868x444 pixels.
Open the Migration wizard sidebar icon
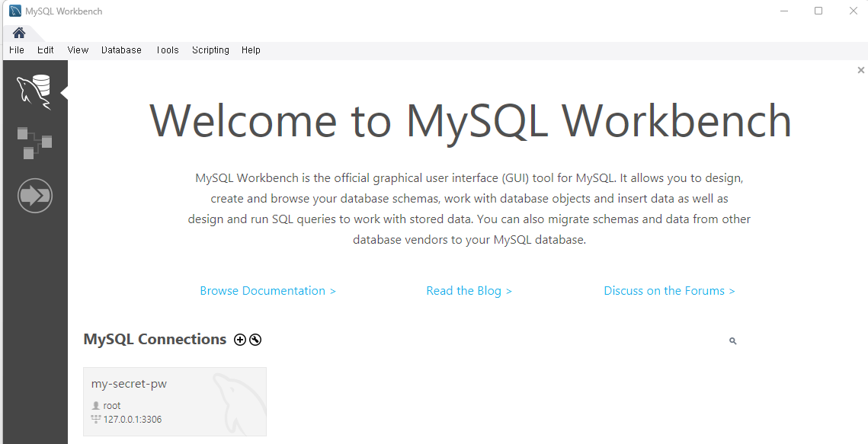(x=35, y=195)
